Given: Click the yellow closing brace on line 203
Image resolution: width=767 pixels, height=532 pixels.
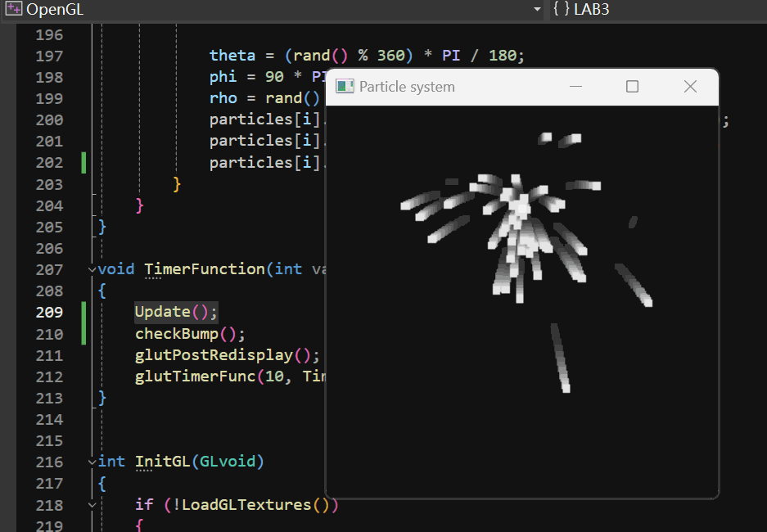Looking at the screenshot, I should 177,184.
